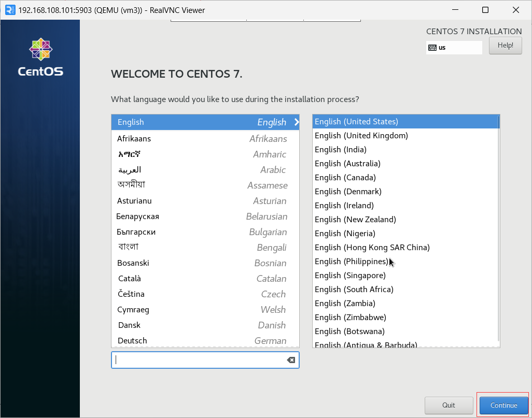532x418 pixels.
Task: Close the RealVNC Viewer window
Action: [x=516, y=10]
